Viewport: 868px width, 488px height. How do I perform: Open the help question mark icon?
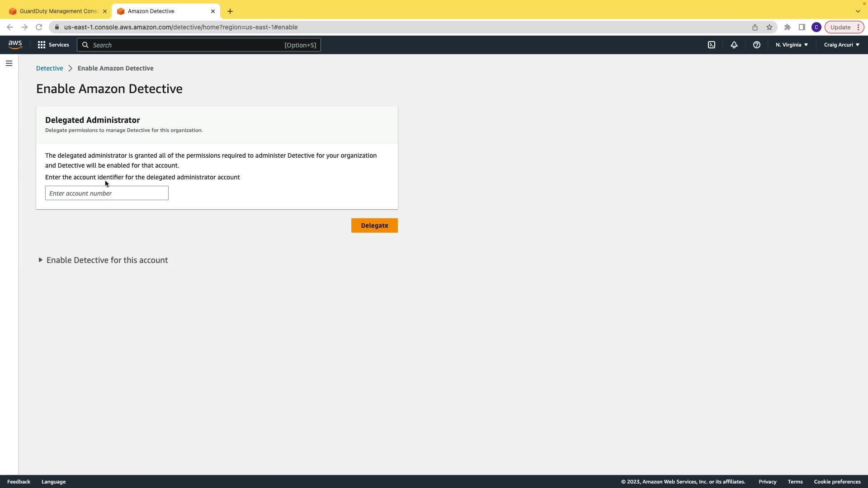[757, 45]
